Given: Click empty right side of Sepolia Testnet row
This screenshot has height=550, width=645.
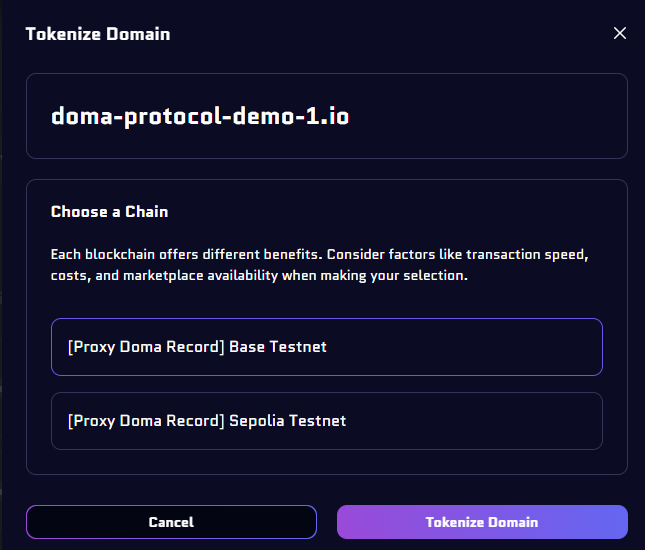Looking at the screenshot, I should (500, 421).
